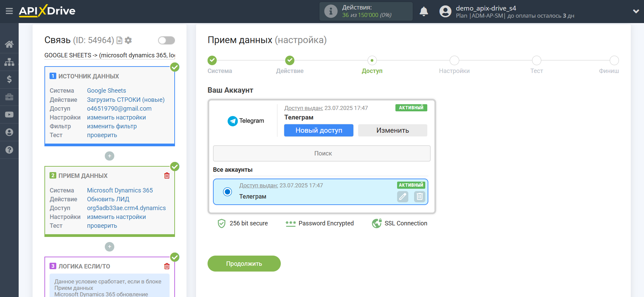Delete the ЛОГИКА ЕСЛИ/ТО block
Image resolution: width=644 pixels, height=297 pixels.
[x=167, y=266]
